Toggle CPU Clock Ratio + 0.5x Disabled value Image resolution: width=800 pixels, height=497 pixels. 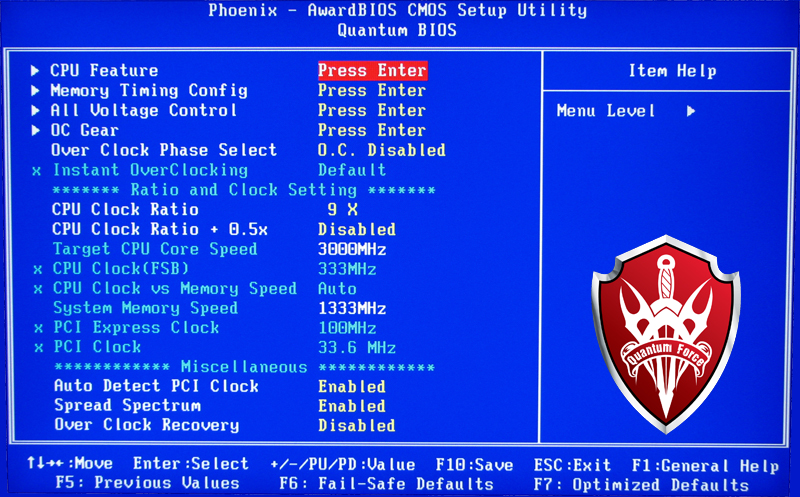(357, 229)
